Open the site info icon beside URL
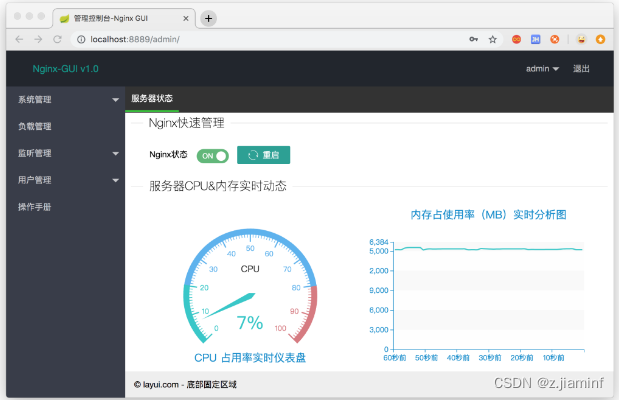The height and width of the screenshot is (400, 619). [81, 39]
